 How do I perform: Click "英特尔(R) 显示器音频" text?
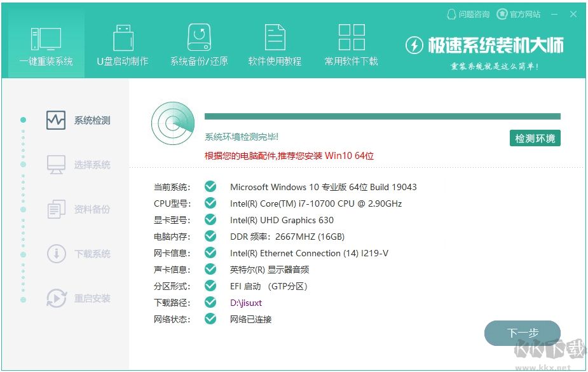pos(270,270)
